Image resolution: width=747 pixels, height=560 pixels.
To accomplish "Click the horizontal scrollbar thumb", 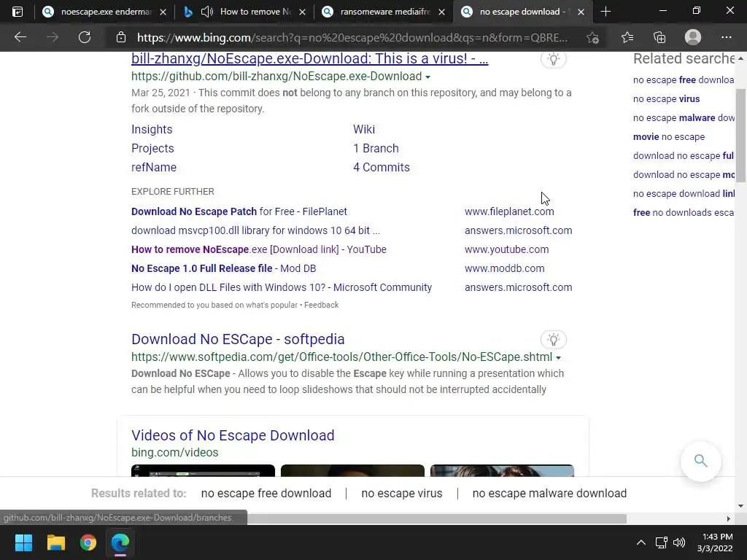I will (436, 518).
